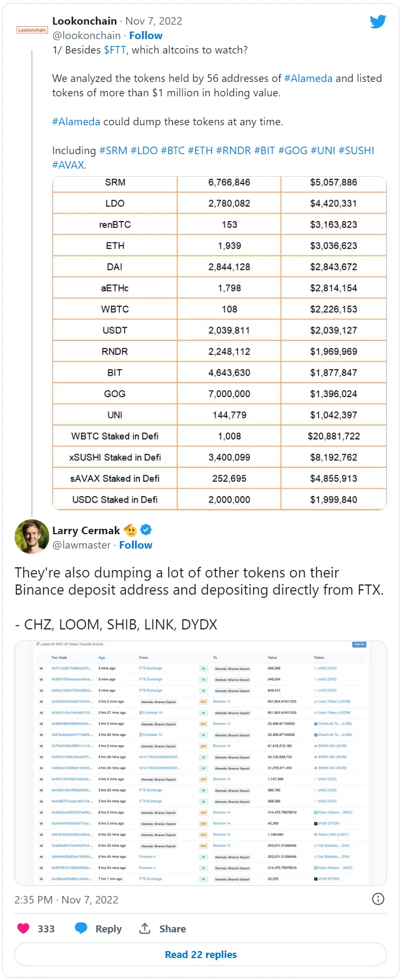Follow Larry Cermak @lawmaster
402x980 pixels.
coord(135,545)
